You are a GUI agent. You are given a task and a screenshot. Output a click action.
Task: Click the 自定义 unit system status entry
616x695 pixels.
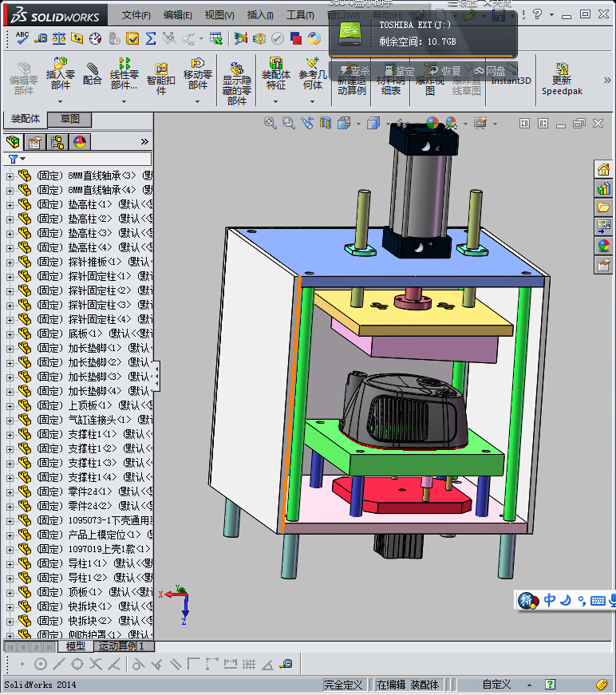click(496, 685)
